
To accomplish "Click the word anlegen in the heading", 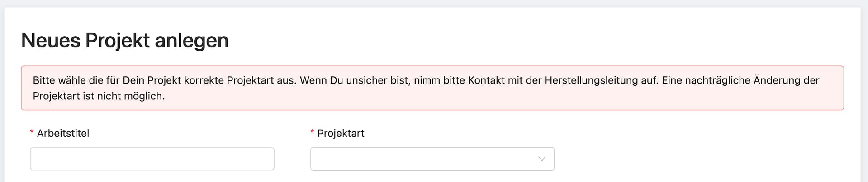I will click(191, 40).
